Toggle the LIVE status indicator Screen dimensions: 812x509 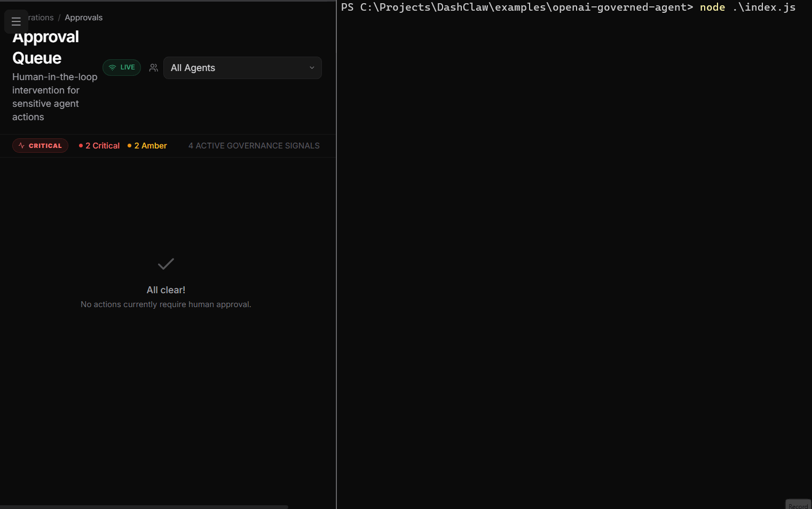tap(121, 67)
